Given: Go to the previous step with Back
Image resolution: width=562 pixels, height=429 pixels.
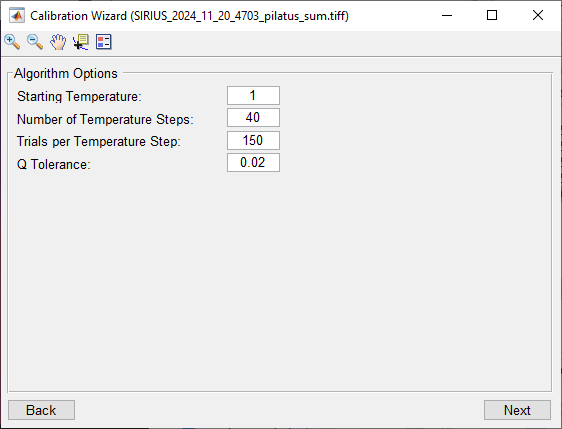Looking at the screenshot, I should (x=42, y=410).
